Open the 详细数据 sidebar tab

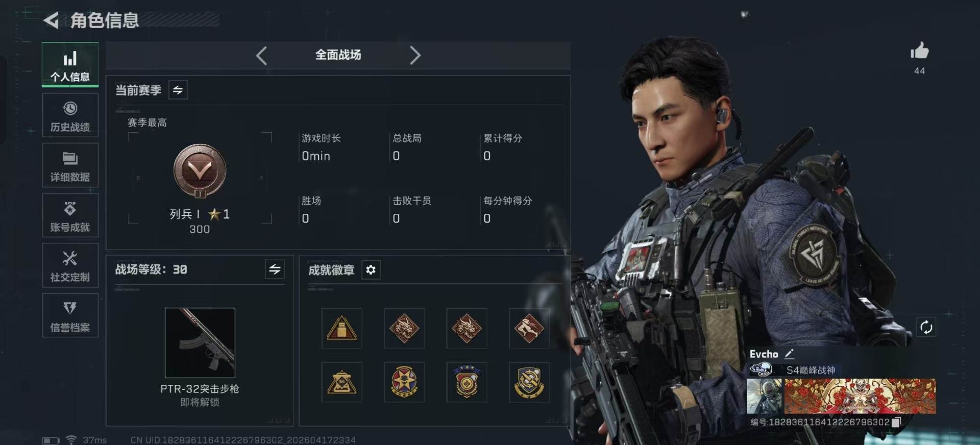coord(70,165)
